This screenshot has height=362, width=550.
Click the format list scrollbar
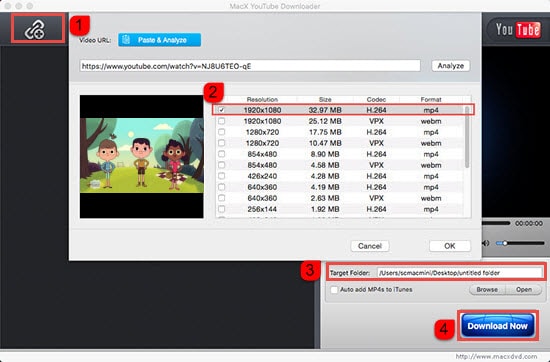click(467, 137)
